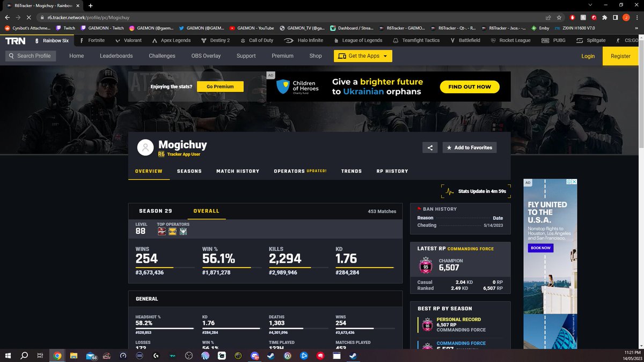Go to Fortnite in the game bar
644x362 pixels.
click(92, 40)
